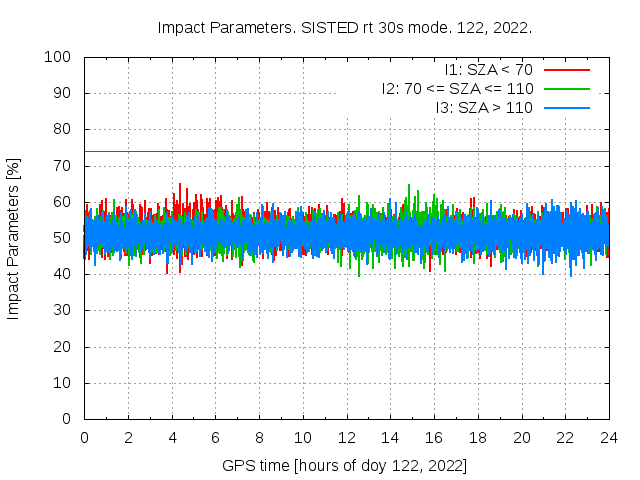Select the 'I2: 70 <= SZA <= 110' legend label
This screenshot has height=480, width=640.
(457, 89)
